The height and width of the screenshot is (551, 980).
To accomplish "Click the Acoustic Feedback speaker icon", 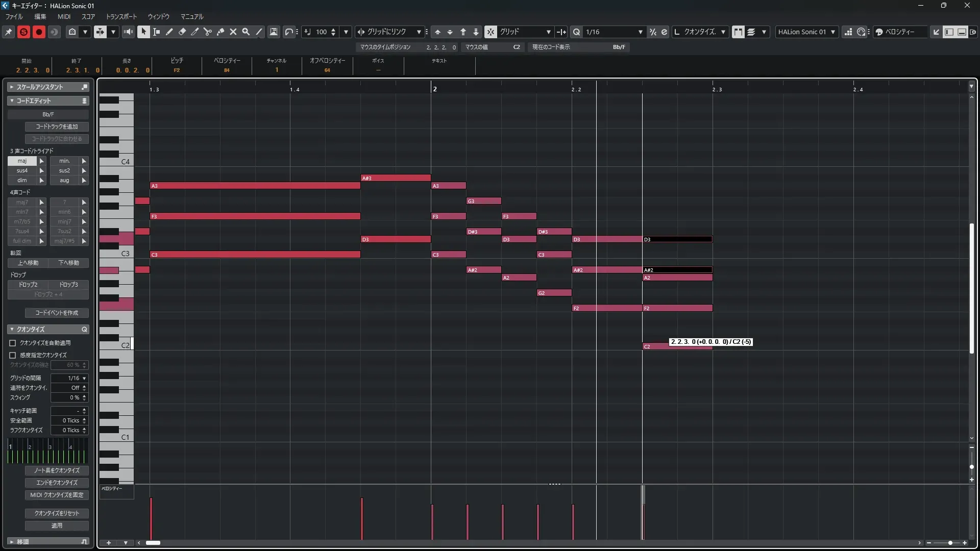I will coord(128,32).
